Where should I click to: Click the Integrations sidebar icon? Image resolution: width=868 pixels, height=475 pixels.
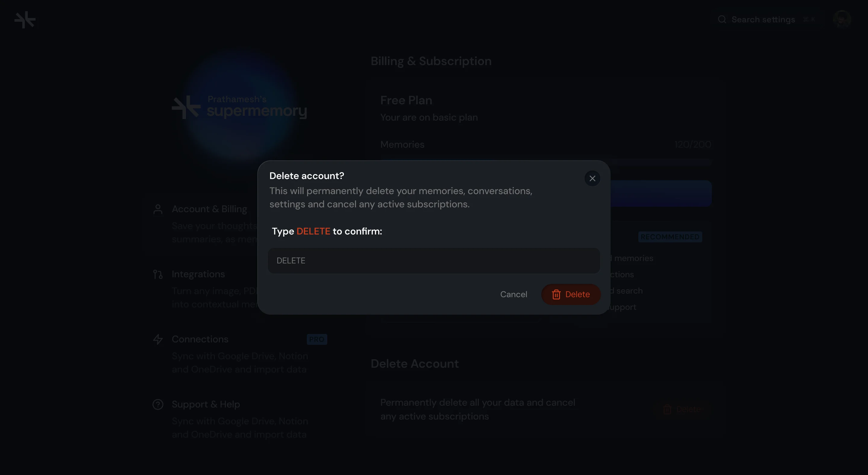[x=158, y=274]
